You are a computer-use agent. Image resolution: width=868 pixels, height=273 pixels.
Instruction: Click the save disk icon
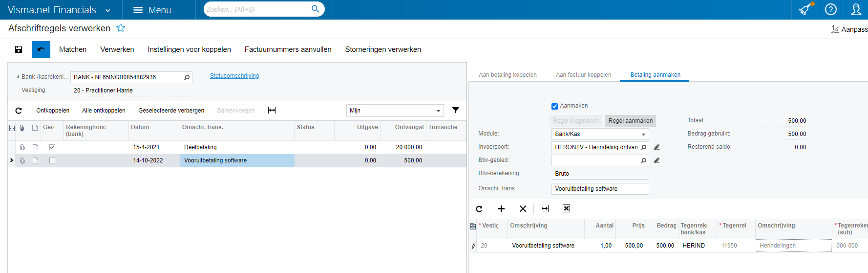pyautogui.click(x=19, y=49)
